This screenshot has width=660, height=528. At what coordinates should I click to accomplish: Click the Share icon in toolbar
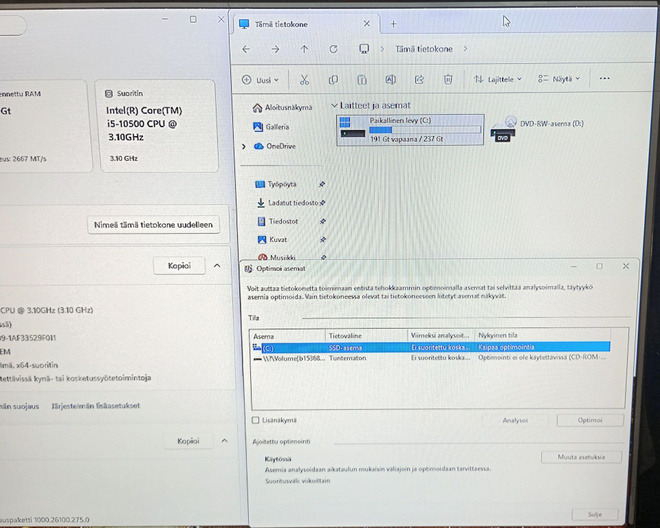tap(419, 79)
